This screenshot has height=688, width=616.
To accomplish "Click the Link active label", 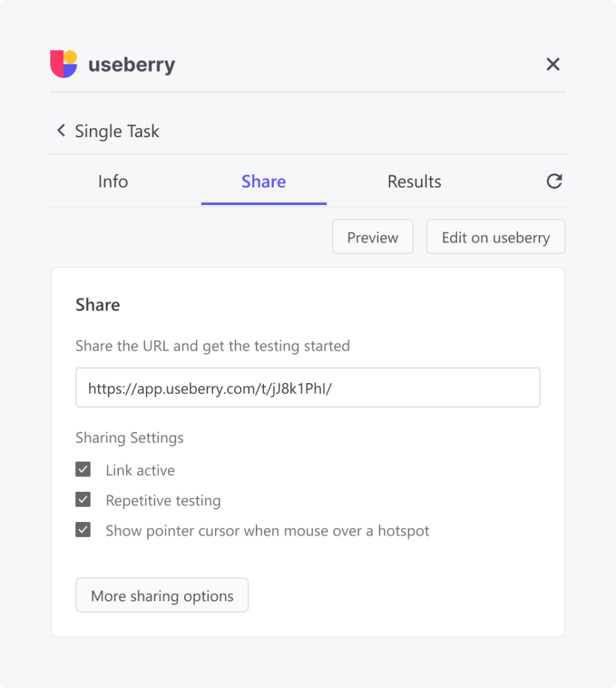I will tap(140, 470).
